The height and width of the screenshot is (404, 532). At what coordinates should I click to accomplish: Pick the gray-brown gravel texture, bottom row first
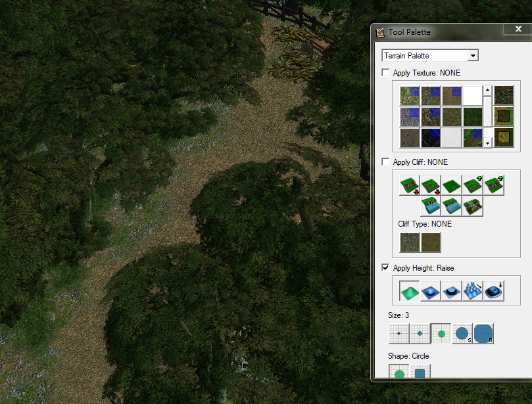point(410,137)
